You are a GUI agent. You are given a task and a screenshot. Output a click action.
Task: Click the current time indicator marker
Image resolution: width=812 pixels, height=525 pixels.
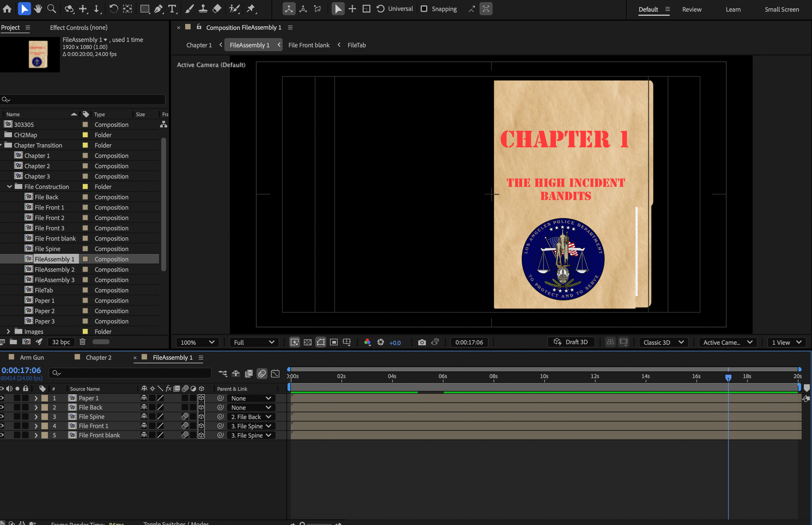pyautogui.click(x=728, y=378)
